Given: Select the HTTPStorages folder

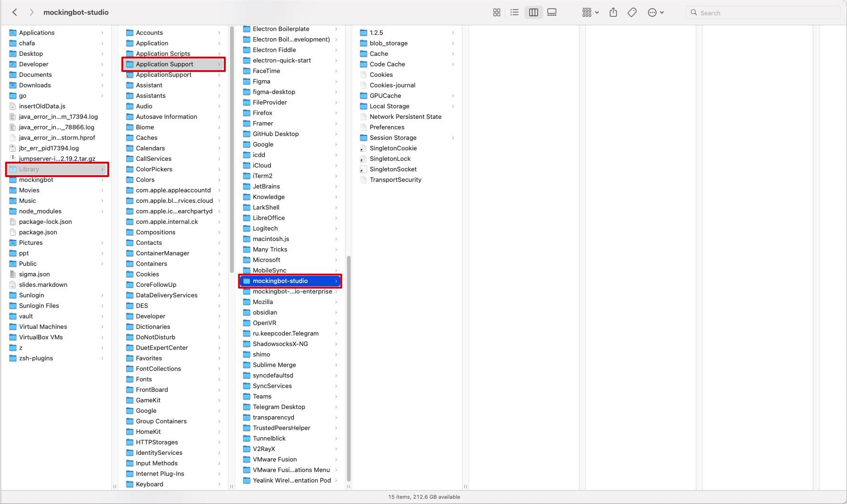Looking at the screenshot, I should [x=174, y=442].
